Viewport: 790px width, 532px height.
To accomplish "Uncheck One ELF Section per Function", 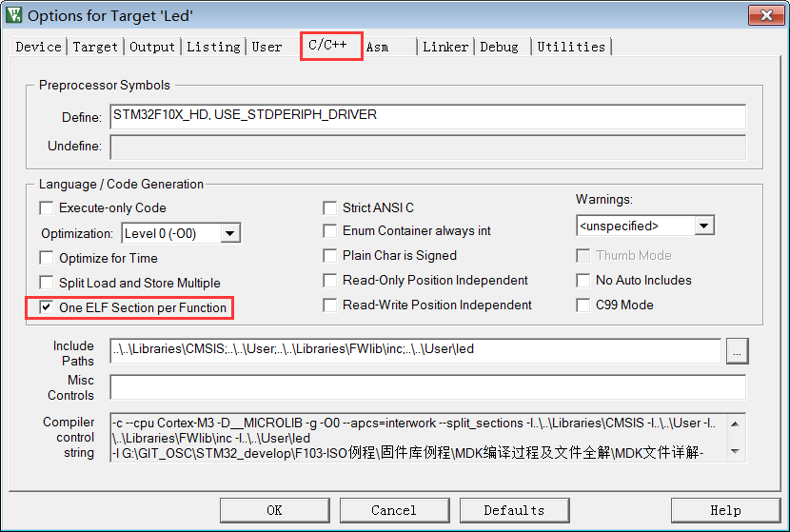I will tap(47, 307).
